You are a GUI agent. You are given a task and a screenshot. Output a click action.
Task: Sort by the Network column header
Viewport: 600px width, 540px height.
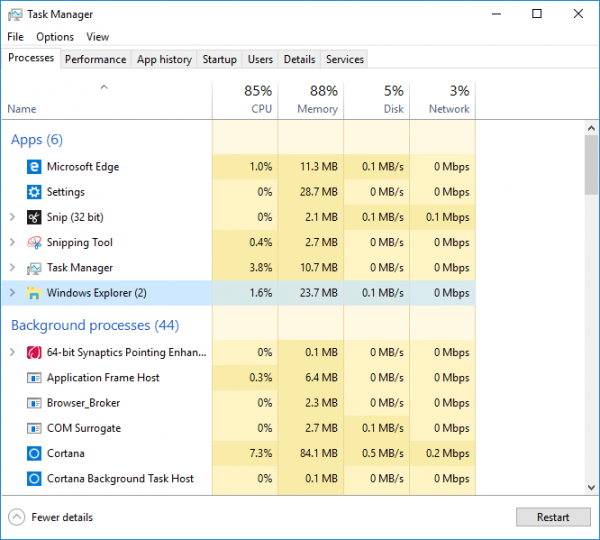tap(443, 100)
